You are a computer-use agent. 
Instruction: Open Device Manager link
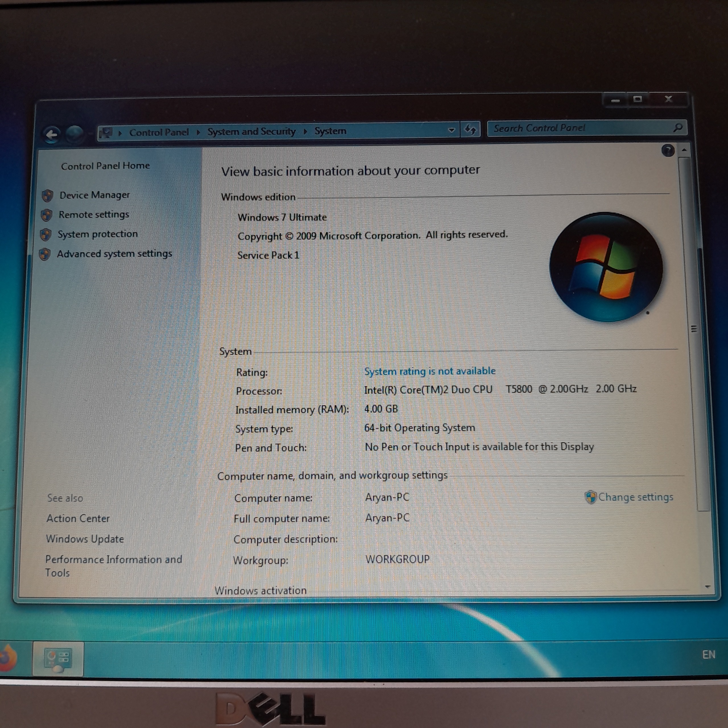pyautogui.click(x=95, y=195)
